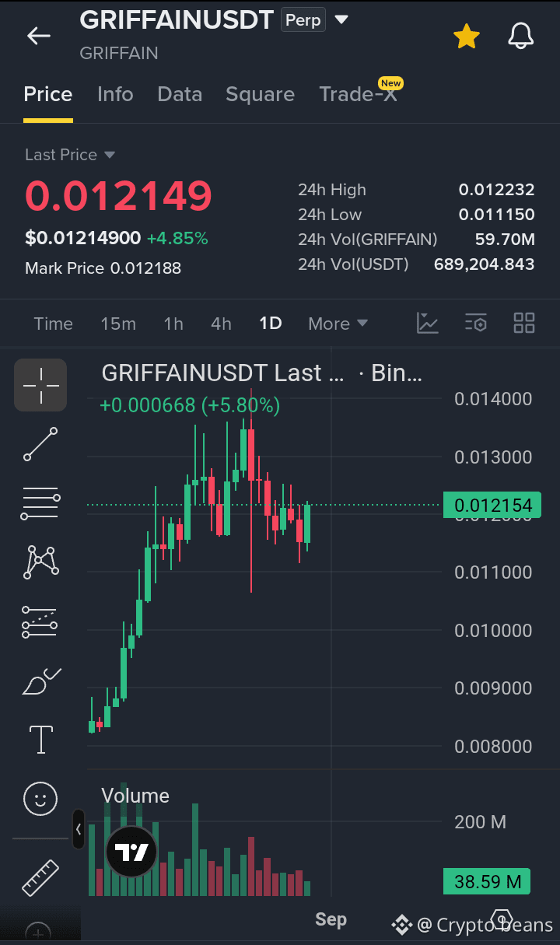Switch to the Price tab
Viewport: 560px width, 945px height.
click(48, 94)
